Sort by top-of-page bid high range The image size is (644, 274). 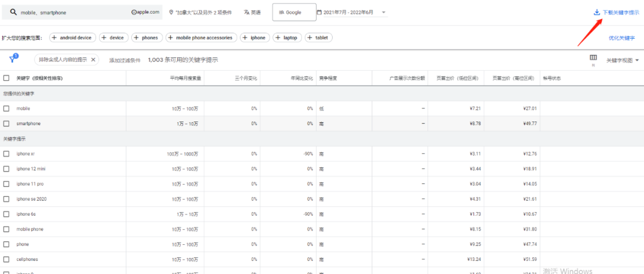point(515,78)
